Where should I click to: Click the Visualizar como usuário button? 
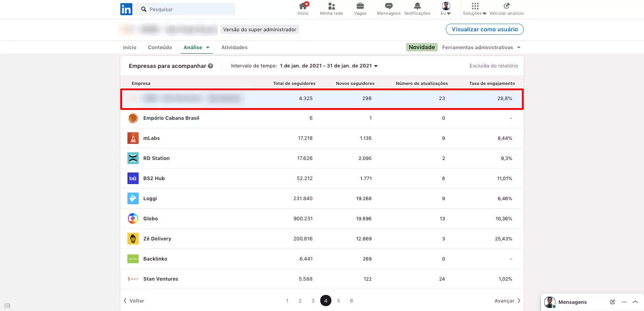(484, 29)
